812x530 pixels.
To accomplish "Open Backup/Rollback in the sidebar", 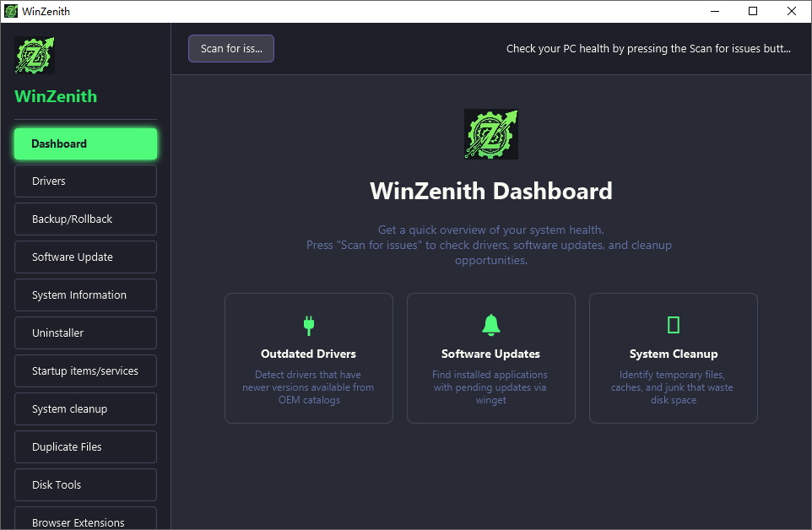I will click(85, 219).
